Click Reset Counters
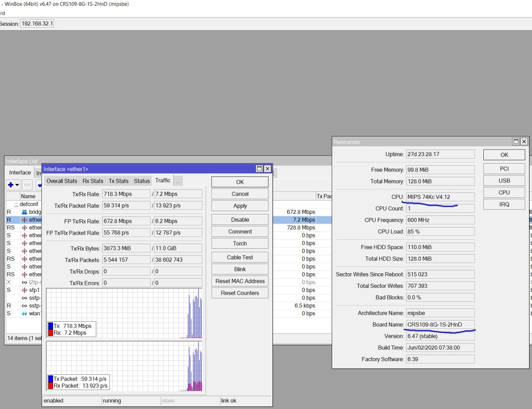Screen dimensions: 532x409 pos(240,293)
